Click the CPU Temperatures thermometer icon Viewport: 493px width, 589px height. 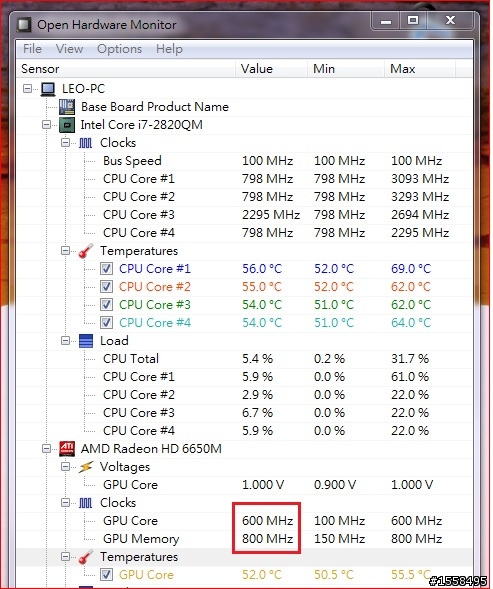[86, 251]
